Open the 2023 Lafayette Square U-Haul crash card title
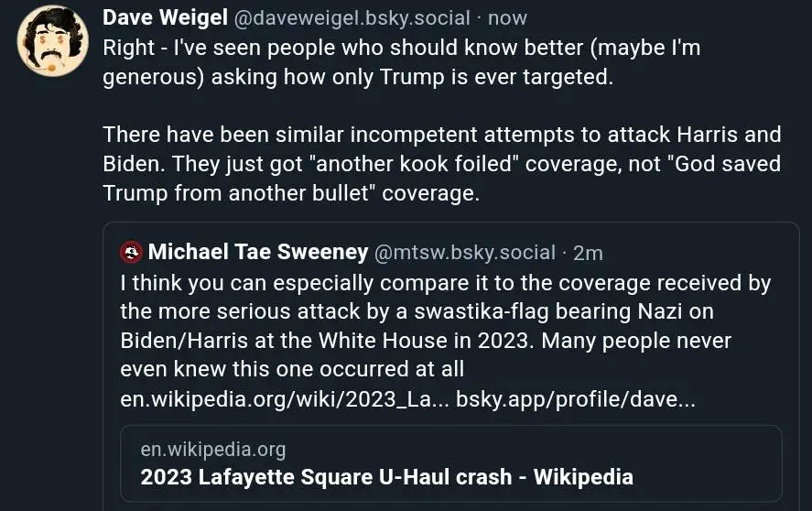This screenshot has width=812, height=511. [386, 477]
